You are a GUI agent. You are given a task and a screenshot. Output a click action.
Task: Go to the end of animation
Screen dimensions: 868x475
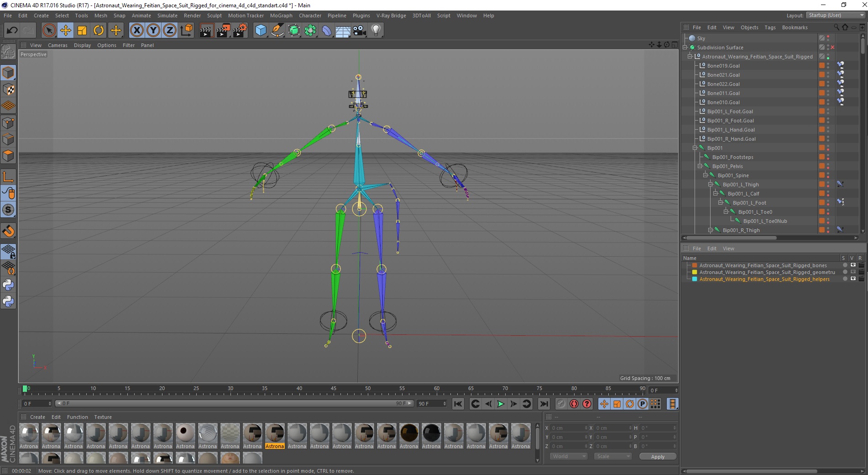click(544, 404)
